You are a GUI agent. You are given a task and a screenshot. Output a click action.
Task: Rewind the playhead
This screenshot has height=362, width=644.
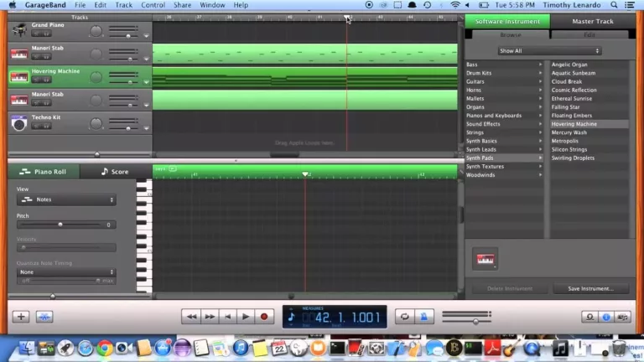coord(191,317)
